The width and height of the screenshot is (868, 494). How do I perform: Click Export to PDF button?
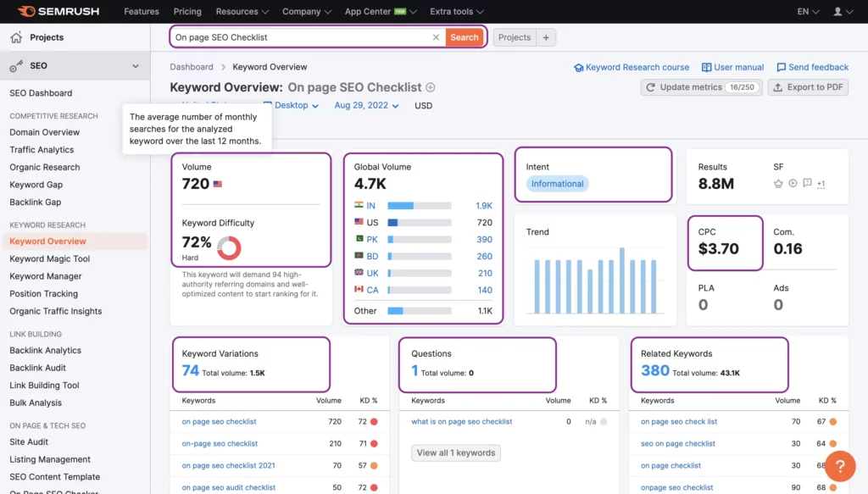tap(808, 86)
